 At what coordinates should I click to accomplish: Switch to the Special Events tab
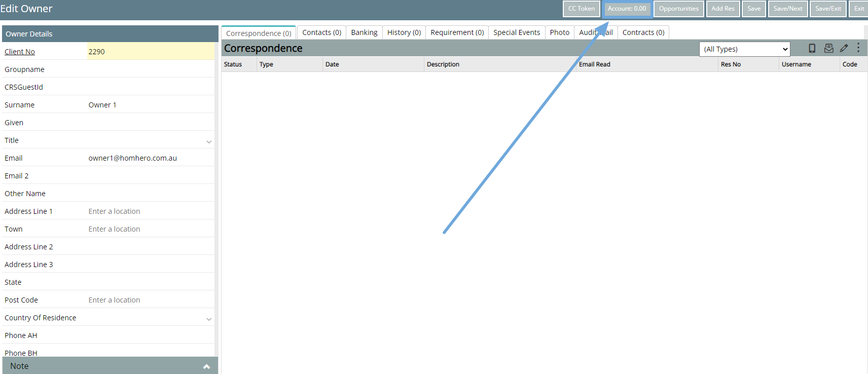pyautogui.click(x=516, y=32)
